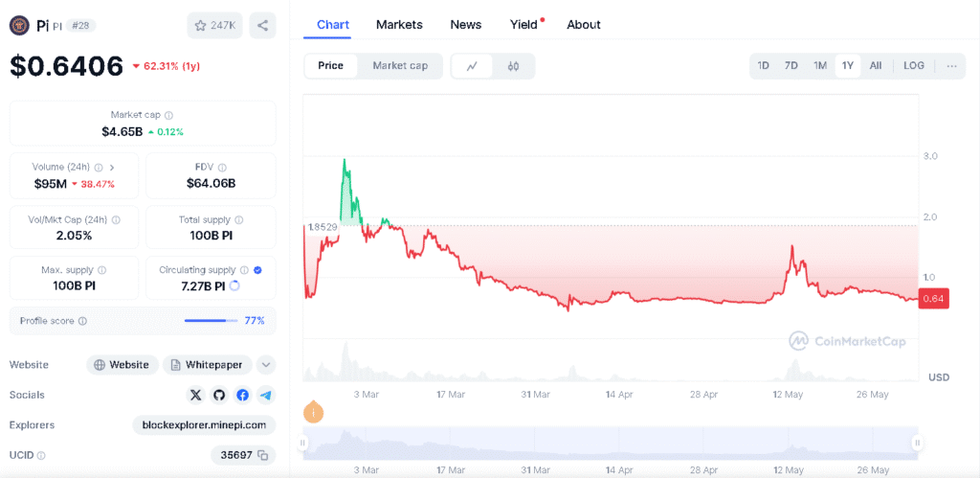Open the share icon button
The width and height of the screenshot is (980, 478).
[x=262, y=26]
